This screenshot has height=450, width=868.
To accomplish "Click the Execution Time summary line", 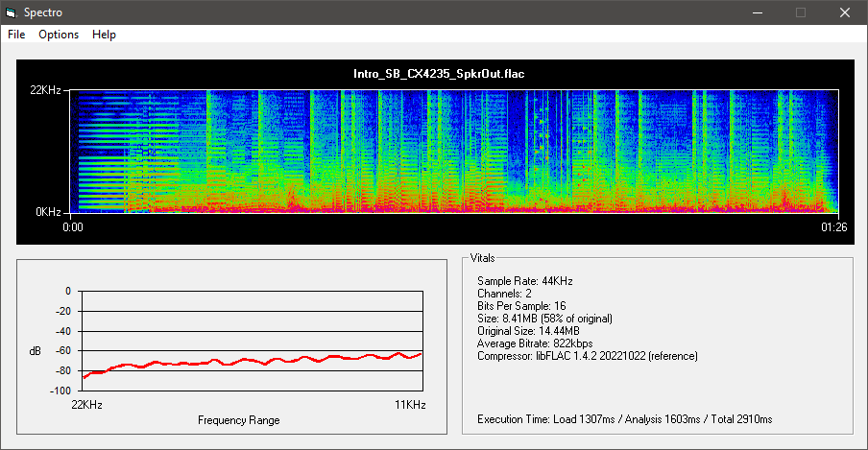I will (x=624, y=419).
